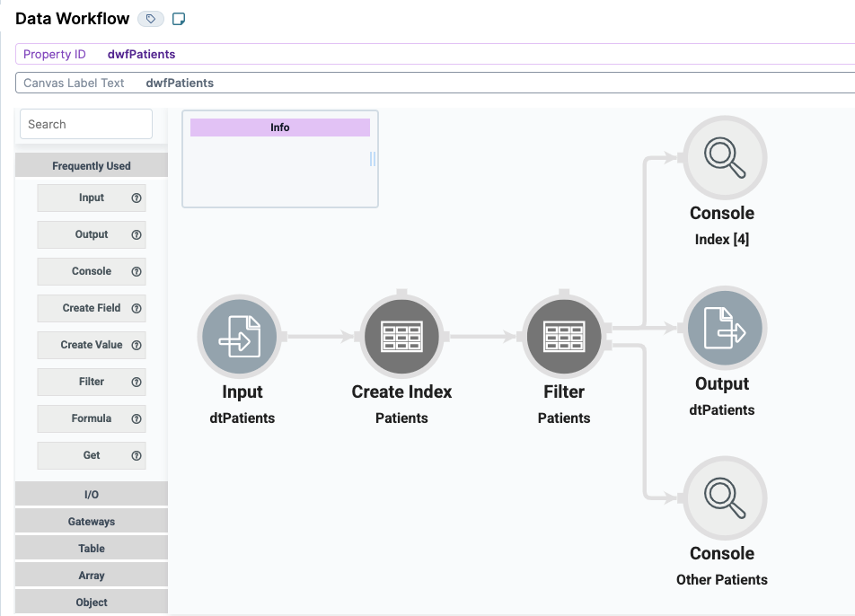Click inside the Search box
This screenshot has height=616, width=855.
85,123
